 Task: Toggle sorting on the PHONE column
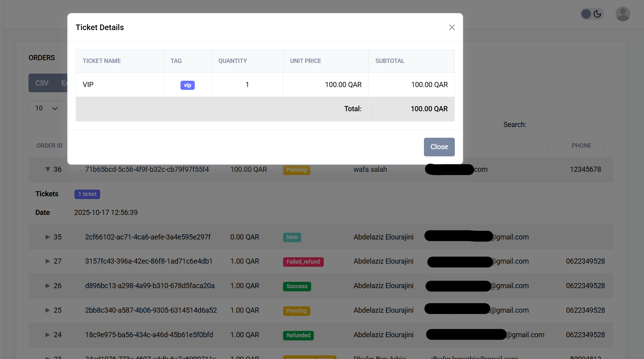[x=581, y=145]
